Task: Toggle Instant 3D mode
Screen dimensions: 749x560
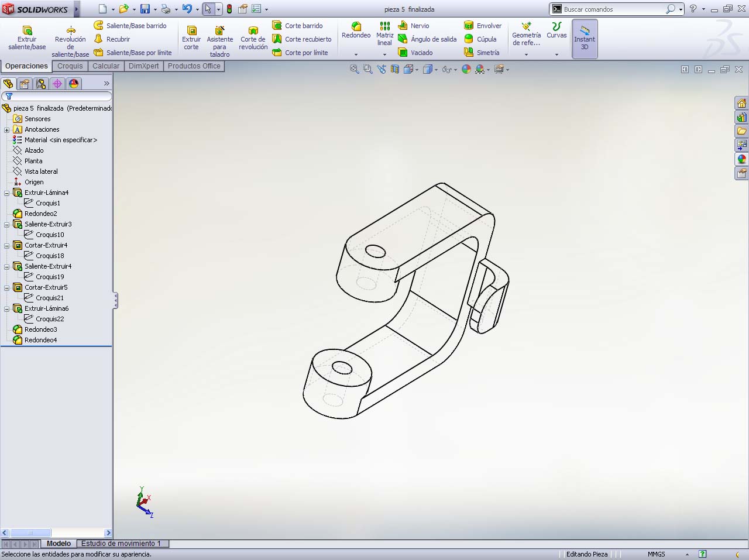Action: point(585,39)
